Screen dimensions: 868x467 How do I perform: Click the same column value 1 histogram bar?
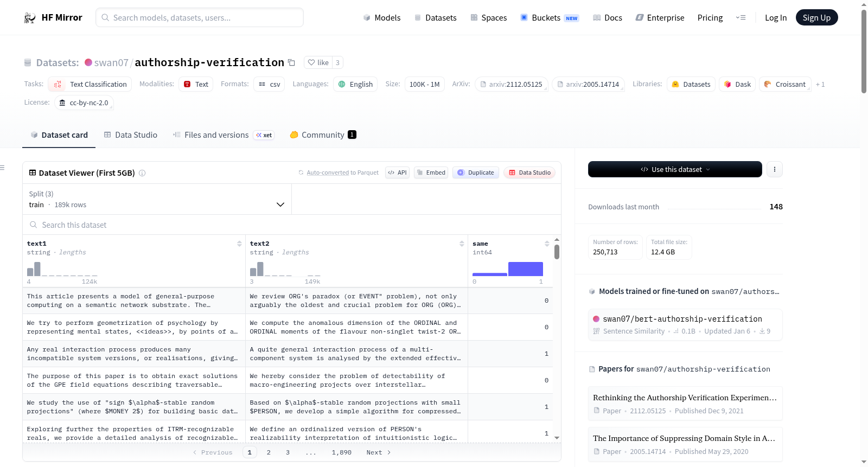pos(526,269)
